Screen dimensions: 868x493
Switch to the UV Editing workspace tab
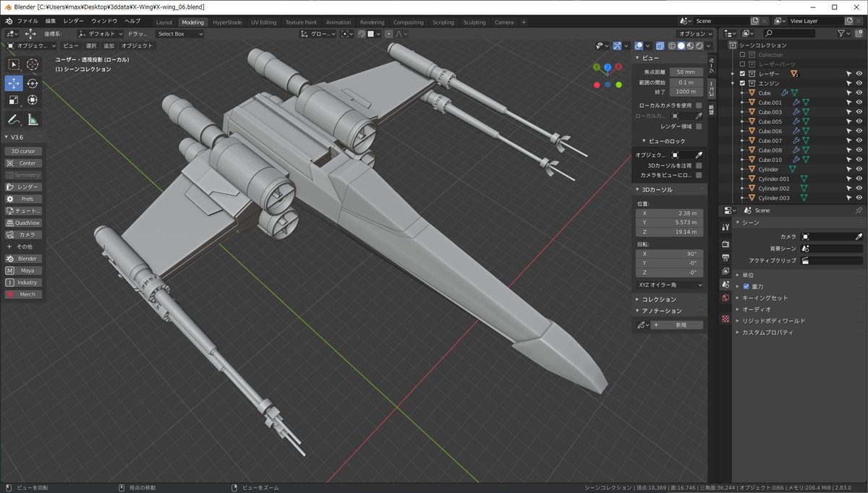tap(263, 22)
